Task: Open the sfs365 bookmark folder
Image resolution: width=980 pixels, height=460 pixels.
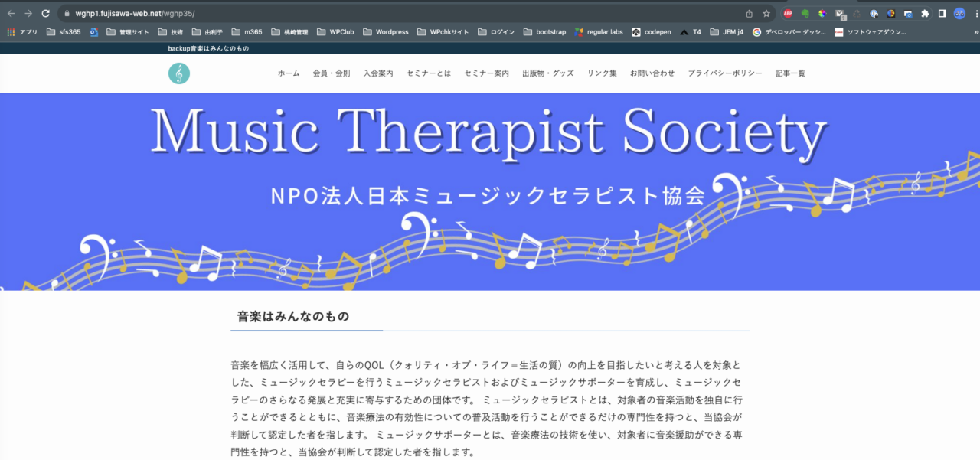Action: [x=64, y=32]
